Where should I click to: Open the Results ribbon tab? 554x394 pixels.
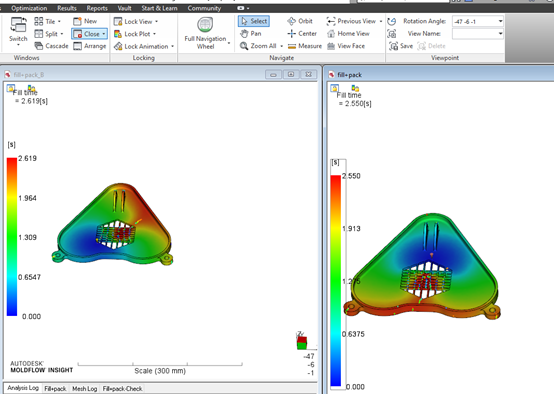tap(67, 8)
